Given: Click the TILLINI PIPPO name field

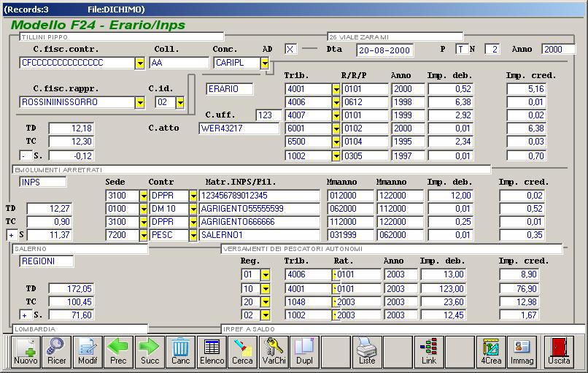Looking at the screenshot, I should pyautogui.click(x=122, y=37).
